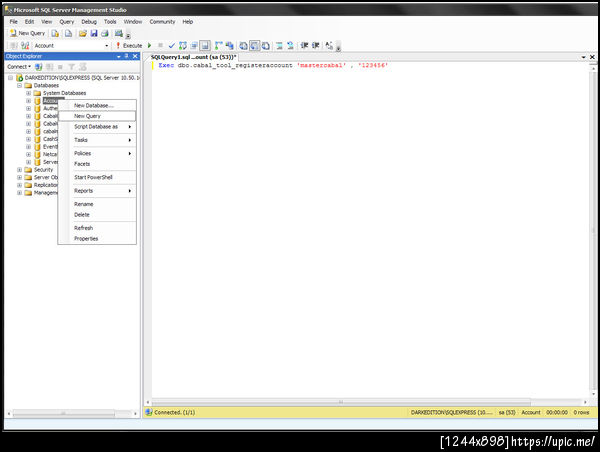Click the filter icon in Object Explorer

click(x=71, y=67)
